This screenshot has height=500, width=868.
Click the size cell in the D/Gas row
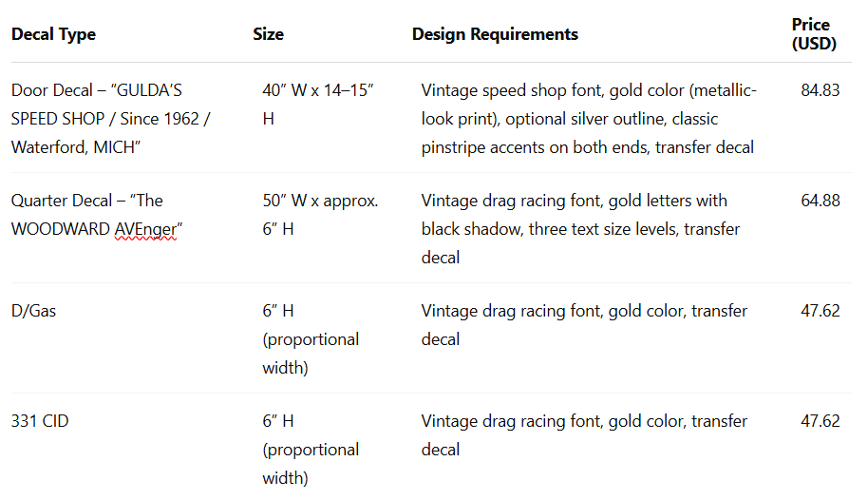click(311, 339)
